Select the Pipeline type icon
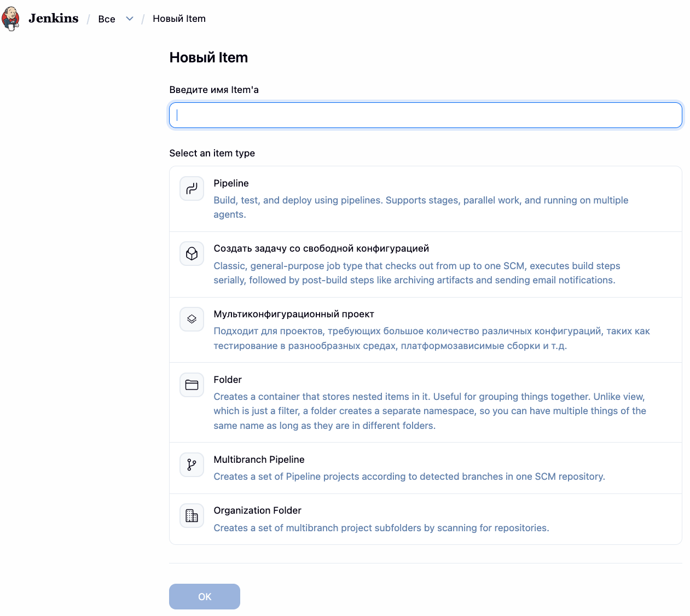The height and width of the screenshot is (616, 690). coord(192,189)
